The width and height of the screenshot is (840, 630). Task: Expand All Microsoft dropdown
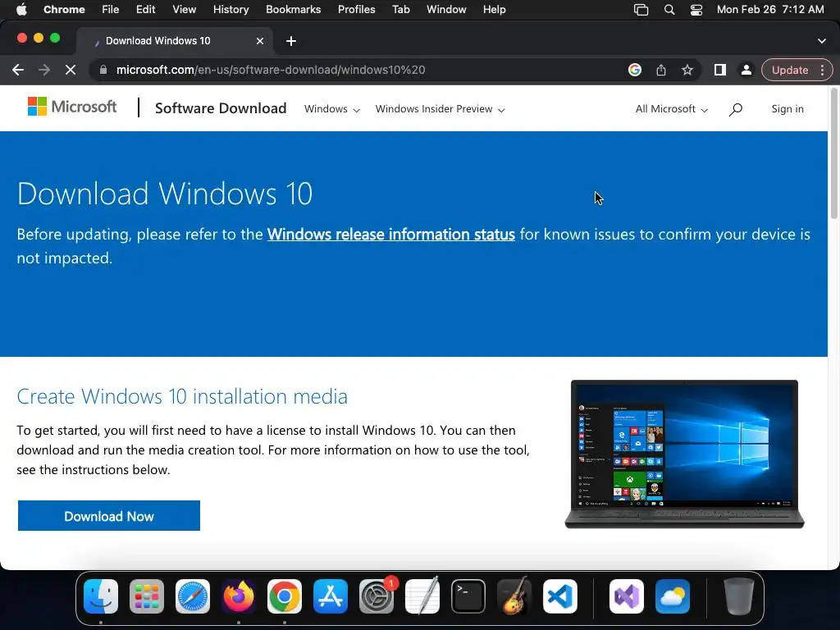pyautogui.click(x=672, y=109)
